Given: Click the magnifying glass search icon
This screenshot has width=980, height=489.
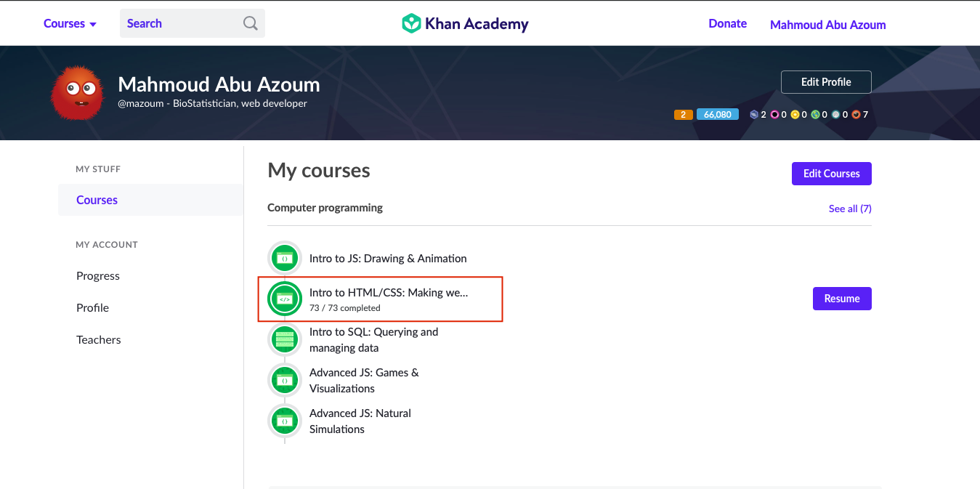Looking at the screenshot, I should 251,23.
